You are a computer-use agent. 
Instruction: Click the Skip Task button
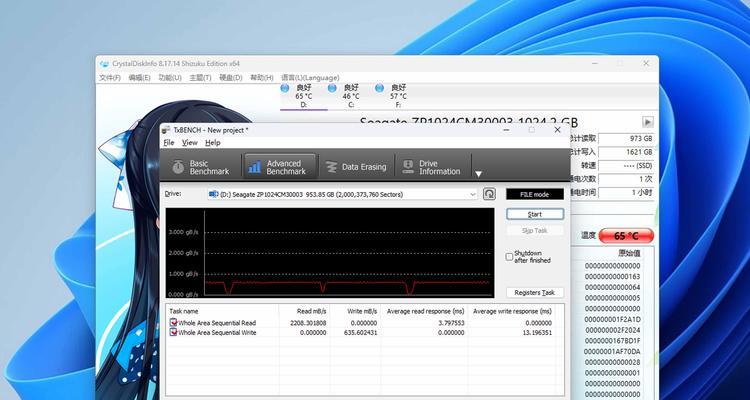(x=535, y=231)
